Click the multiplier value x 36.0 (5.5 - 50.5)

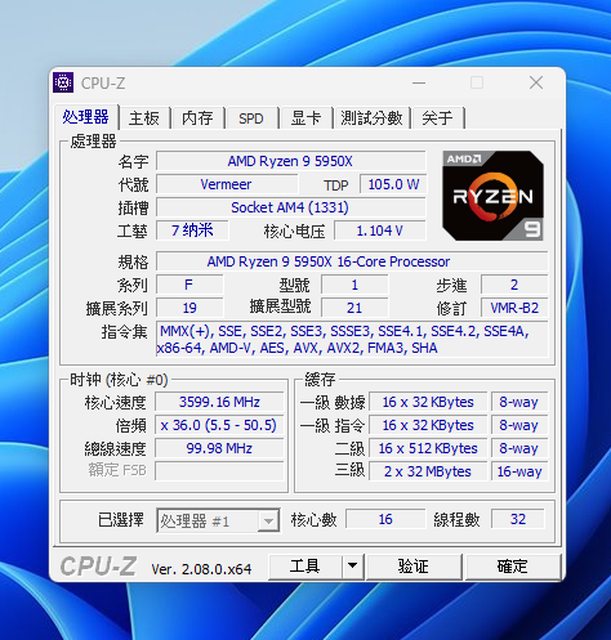[x=220, y=426]
